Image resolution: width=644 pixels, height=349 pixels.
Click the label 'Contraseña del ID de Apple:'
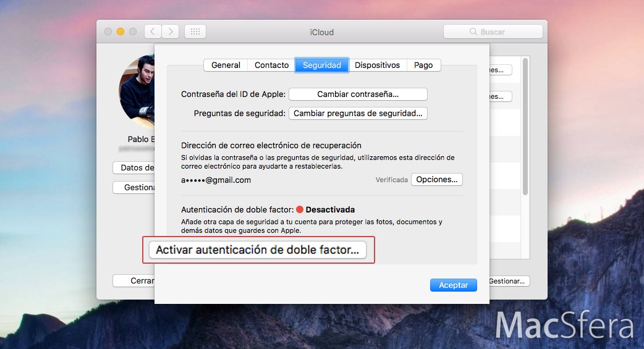pos(233,94)
